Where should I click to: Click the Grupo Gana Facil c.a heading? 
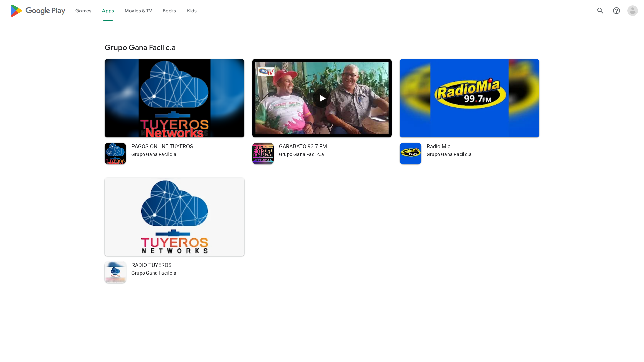pyautogui.click(x=140, y=47)
